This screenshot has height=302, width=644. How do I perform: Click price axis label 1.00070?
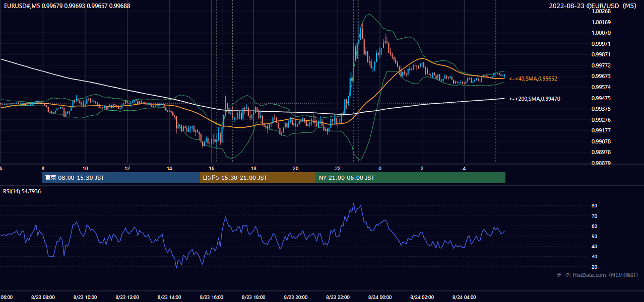click(602, 33)
